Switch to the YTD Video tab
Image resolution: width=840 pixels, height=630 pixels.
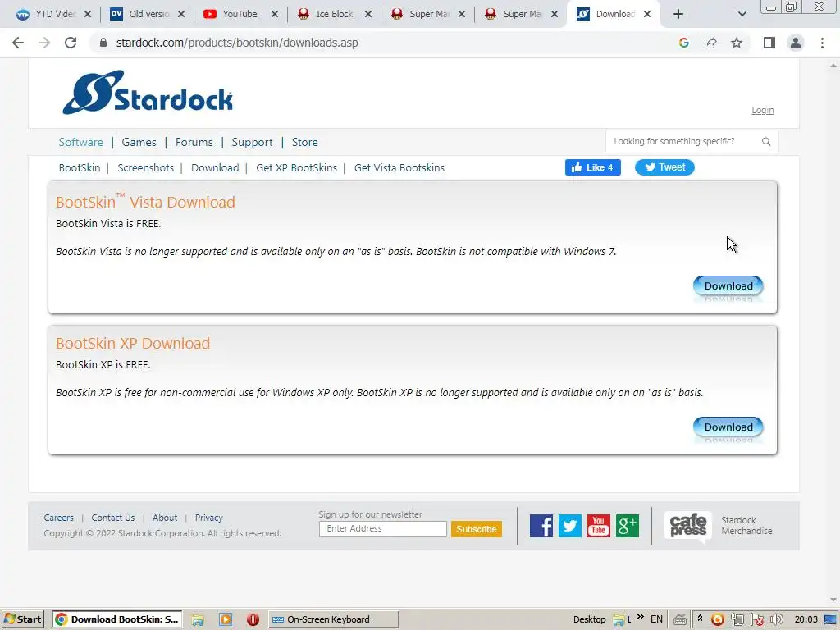pos(53,14)
